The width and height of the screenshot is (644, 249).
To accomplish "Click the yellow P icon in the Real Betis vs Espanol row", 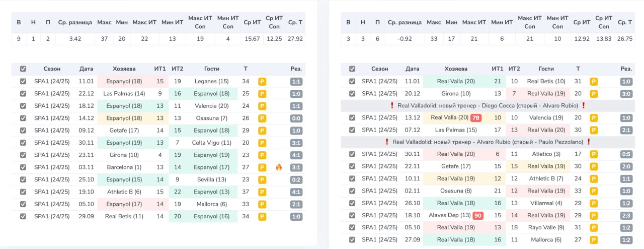I will click(262, 216).
